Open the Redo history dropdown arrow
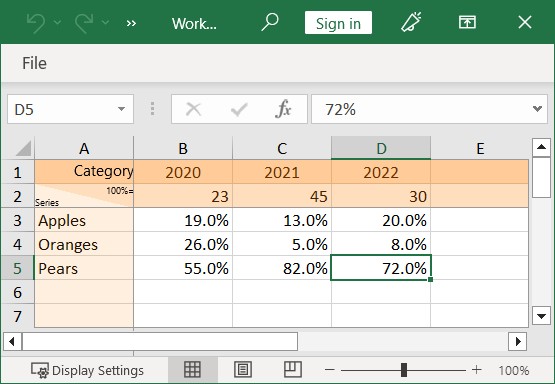The width and height of the screenshot is (555, 384). click(x=105, y=23)
